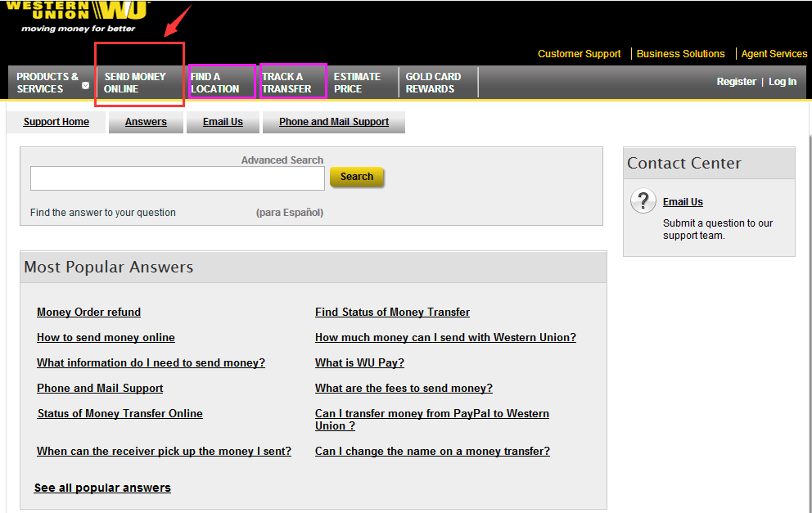Select Send Money Online in navigation
Image resolution: width=812 pixels, height=513 pixels.
134,83
